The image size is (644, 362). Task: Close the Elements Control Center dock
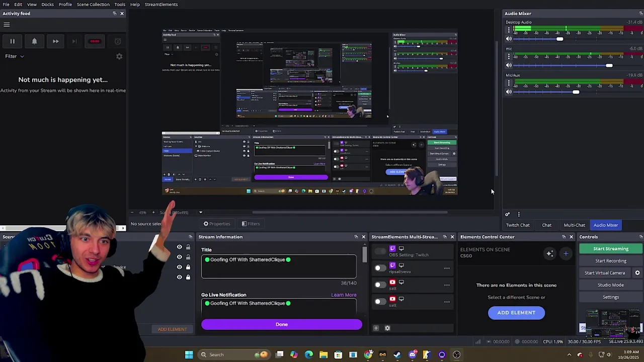tap(571, 237)
